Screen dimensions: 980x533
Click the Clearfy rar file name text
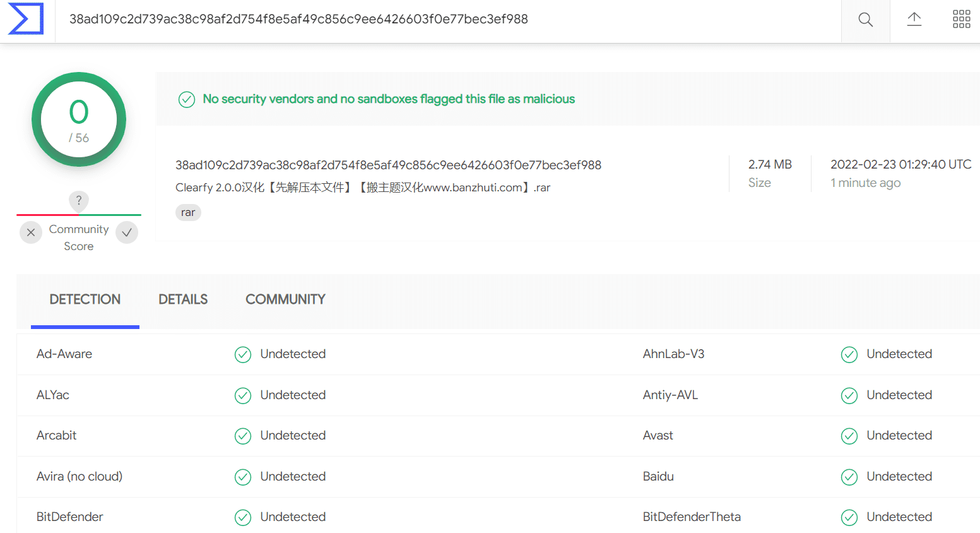[363, 188]
